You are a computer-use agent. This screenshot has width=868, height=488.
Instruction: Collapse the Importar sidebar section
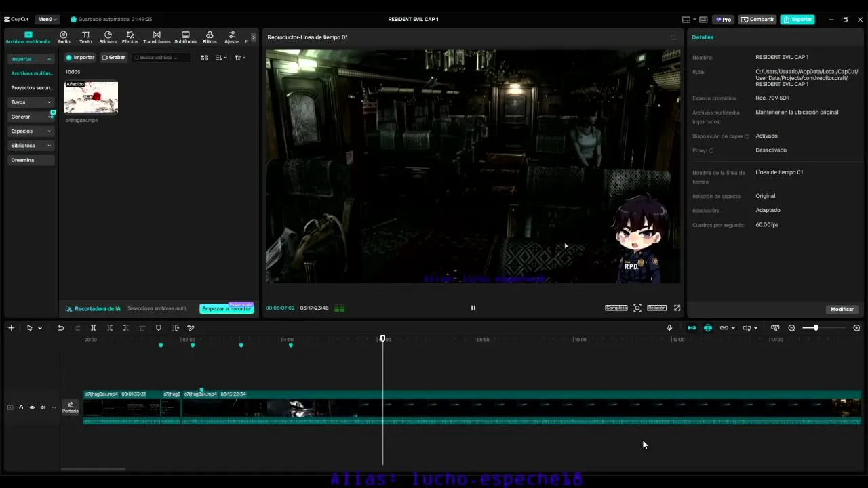pyautogui.click(x=31, y=59)
